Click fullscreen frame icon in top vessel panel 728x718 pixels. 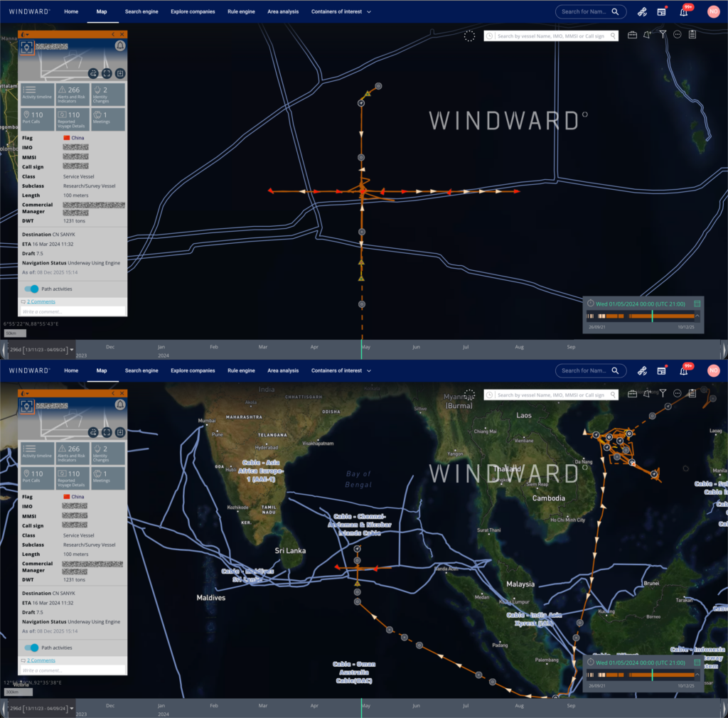(x=107, y=73)
